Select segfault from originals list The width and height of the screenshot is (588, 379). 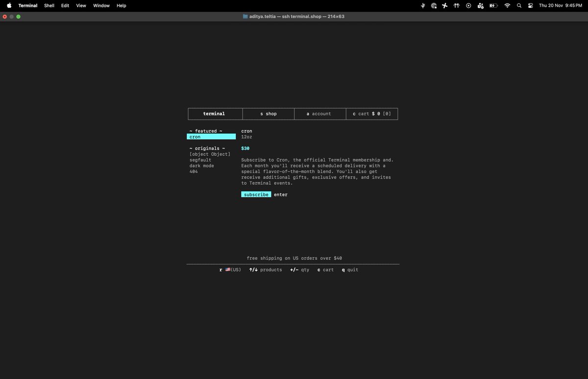coord(200,160)
